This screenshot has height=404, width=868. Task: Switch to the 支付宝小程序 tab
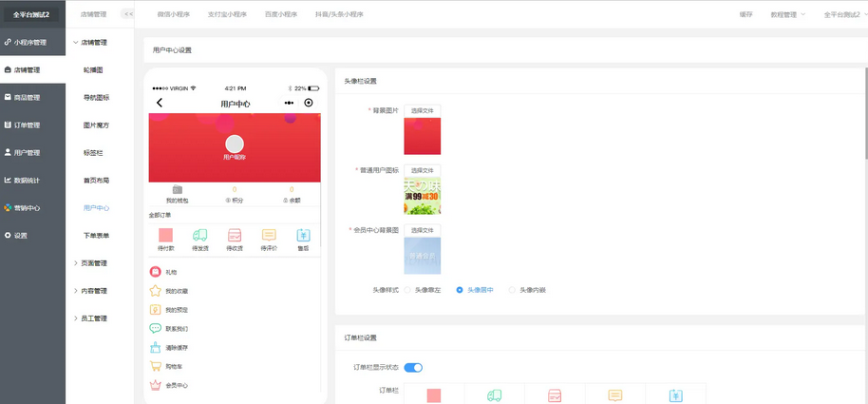[x=226, y=14]
